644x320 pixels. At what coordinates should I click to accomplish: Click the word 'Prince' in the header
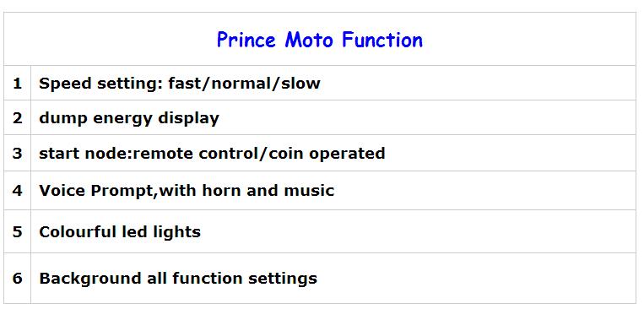click(x=246, y=40)
